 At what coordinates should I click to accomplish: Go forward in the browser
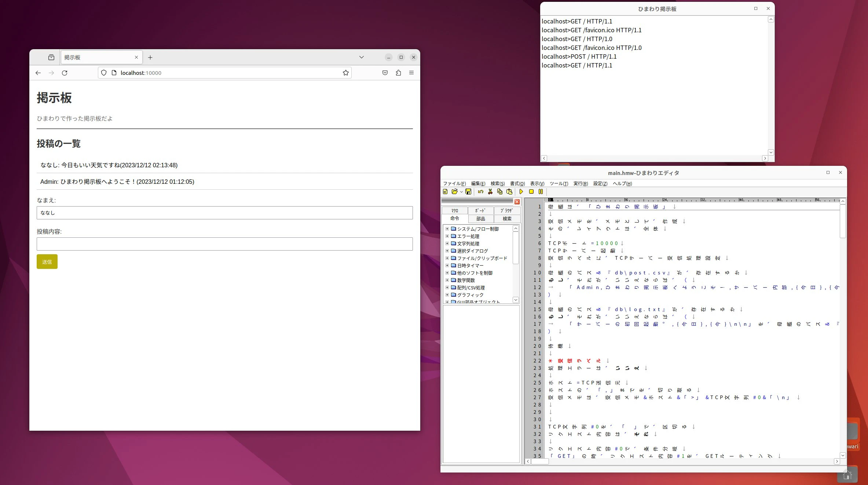pos(51,73)
